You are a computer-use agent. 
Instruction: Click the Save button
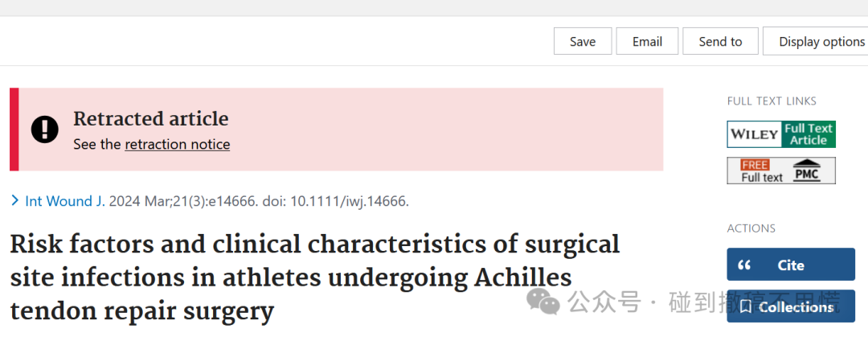pyautogui.click(x=583, y=42)
